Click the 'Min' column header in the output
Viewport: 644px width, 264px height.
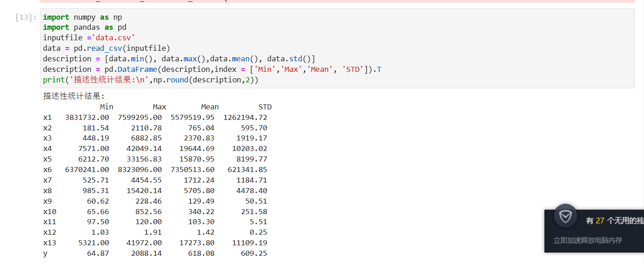pyautogui.click(x=107, y=107)
